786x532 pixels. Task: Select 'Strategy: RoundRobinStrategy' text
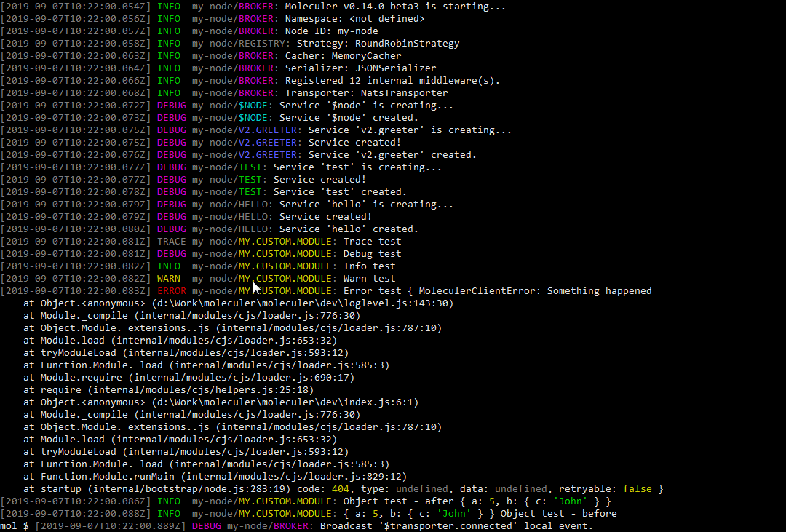pyautogui.click(x=378, y=44)
